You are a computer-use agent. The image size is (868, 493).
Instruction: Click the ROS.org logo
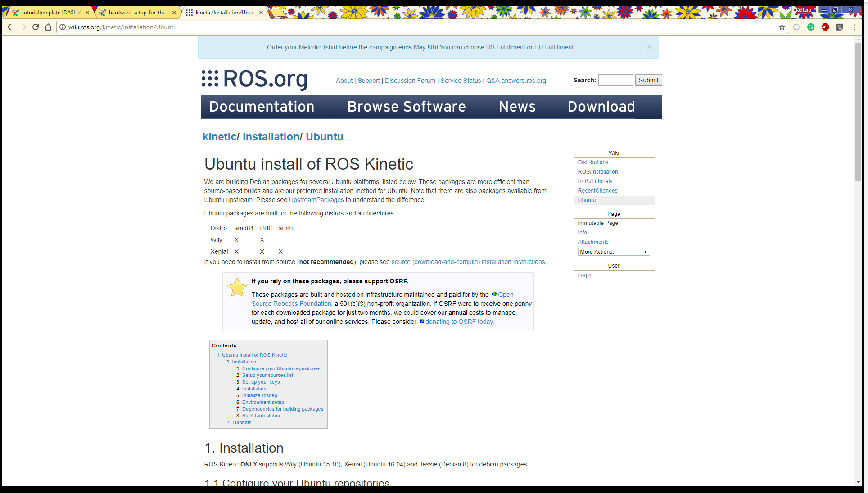pyautogui.click(x=255, y=79)
